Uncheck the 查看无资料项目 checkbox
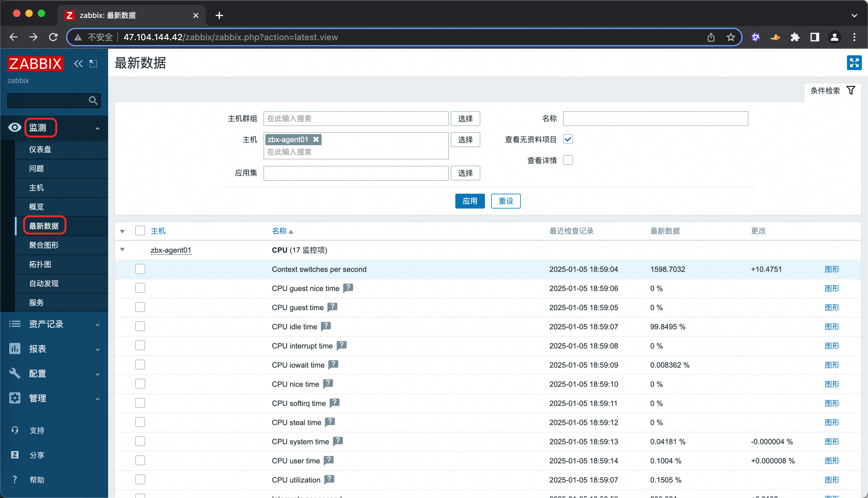The width and height of the screenshot is (868, 498). (x=568, y=139)
